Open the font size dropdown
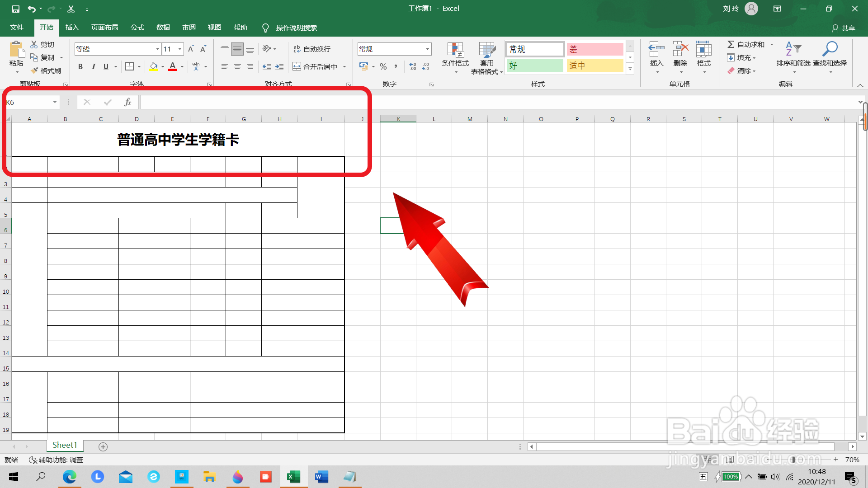868x488 pixels. click(179, 49)
